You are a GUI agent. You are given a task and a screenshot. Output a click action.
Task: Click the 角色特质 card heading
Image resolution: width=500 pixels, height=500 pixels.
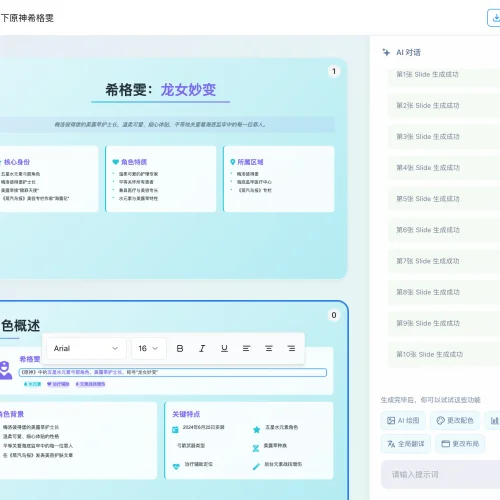(x=134, y=162)
